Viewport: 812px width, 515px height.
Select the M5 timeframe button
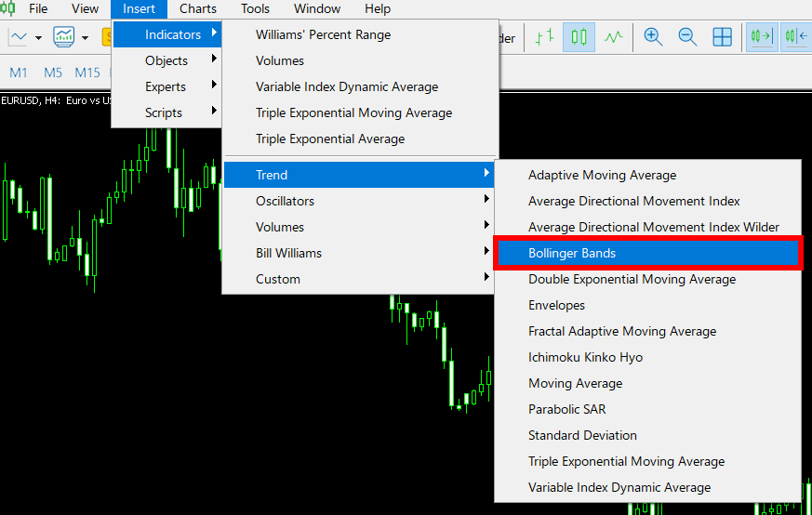[53, 73]
